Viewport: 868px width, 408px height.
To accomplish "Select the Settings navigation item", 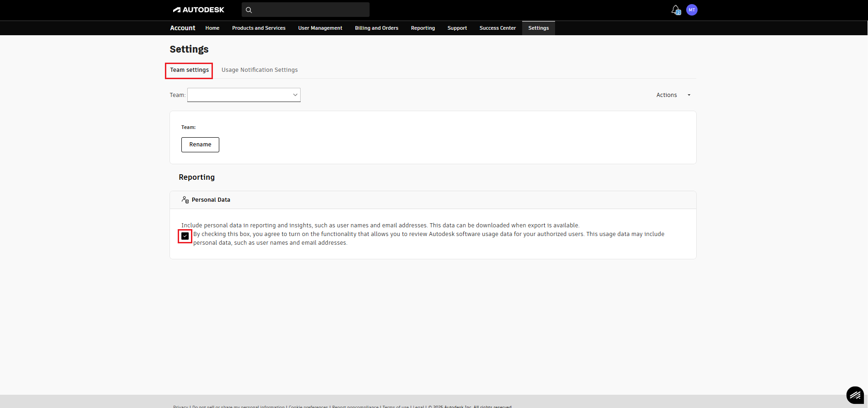I will (538, 28).
